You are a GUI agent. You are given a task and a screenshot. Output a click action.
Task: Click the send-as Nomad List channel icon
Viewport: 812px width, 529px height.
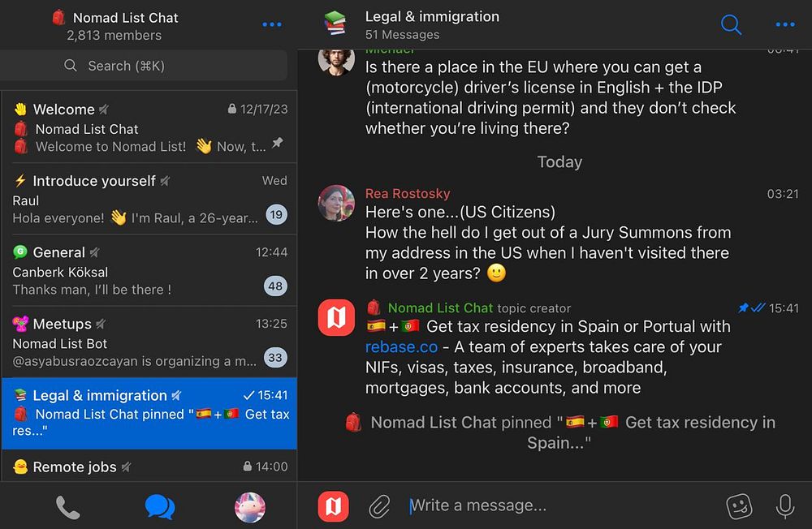click(334, 506)
